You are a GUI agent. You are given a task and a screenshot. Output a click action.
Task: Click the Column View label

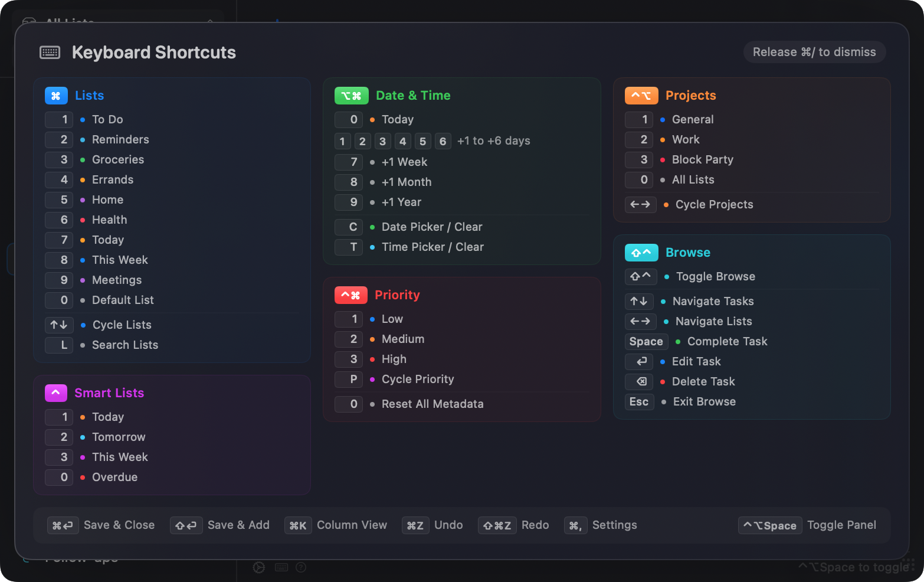(352, 525)
